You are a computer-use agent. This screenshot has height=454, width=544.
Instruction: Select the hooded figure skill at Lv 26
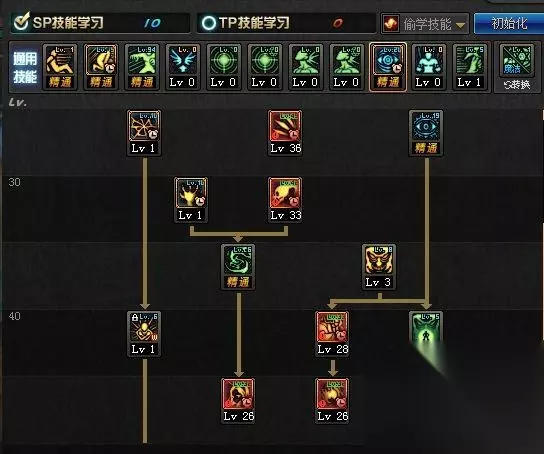click(x=238, y=394)
